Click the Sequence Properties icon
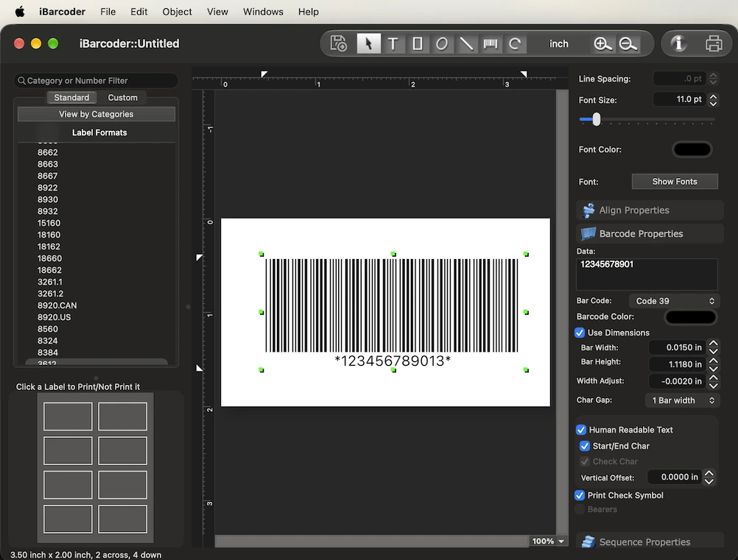The image size is (738, 560). [x=588, y=542]
